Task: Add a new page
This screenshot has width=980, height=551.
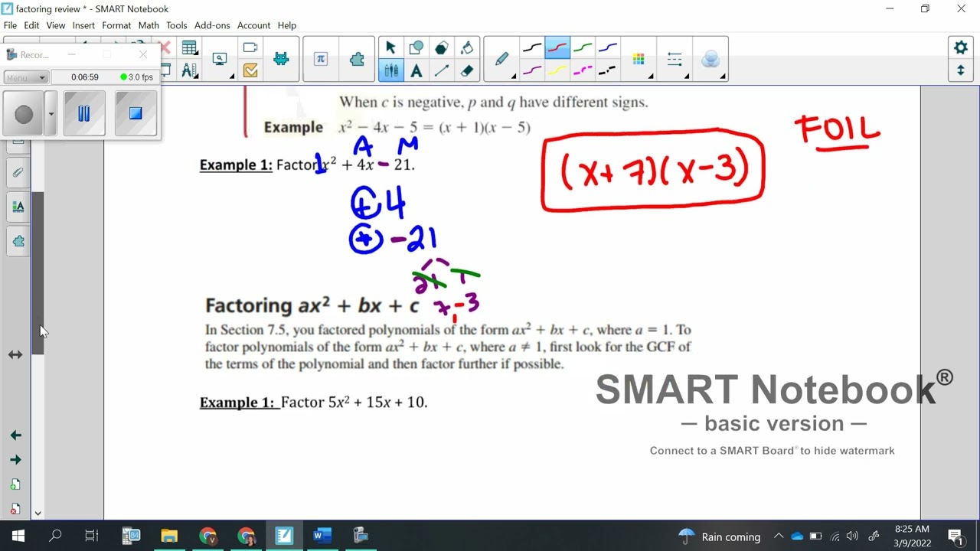Action: (x=15, y=484)
